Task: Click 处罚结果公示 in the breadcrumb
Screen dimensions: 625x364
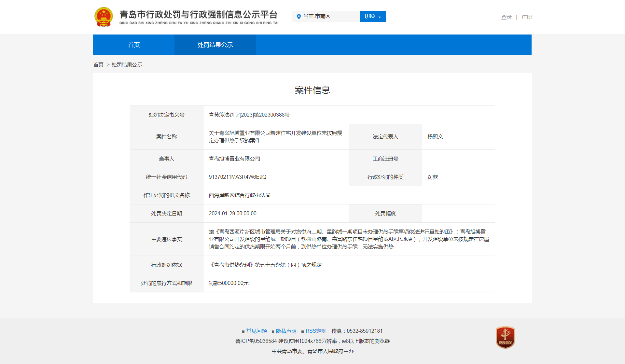Action: (127, 64)
